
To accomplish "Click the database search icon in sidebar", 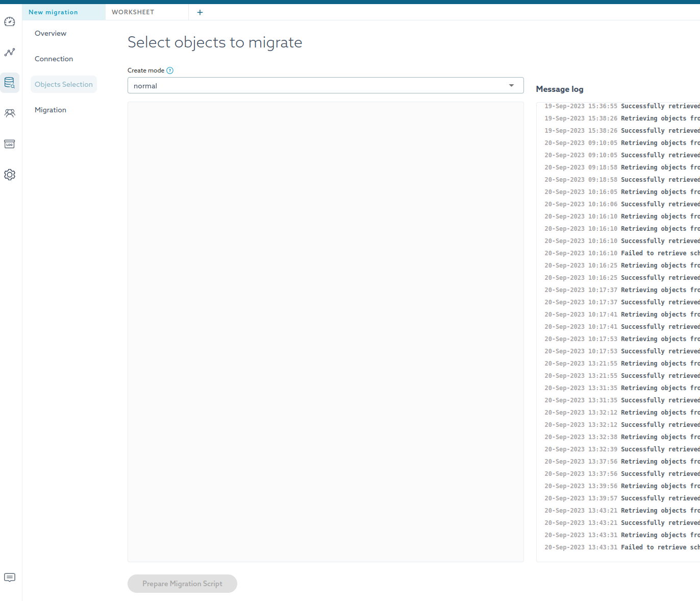I will click(x=10, y=83).
